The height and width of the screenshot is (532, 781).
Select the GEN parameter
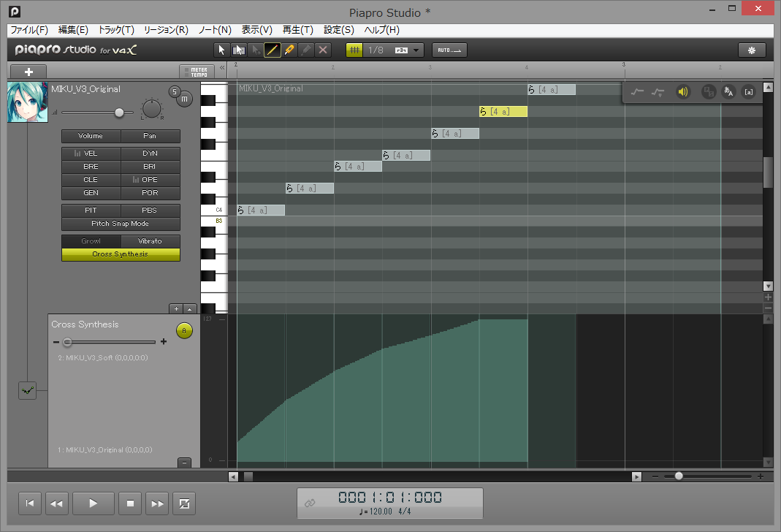point(91,193)
